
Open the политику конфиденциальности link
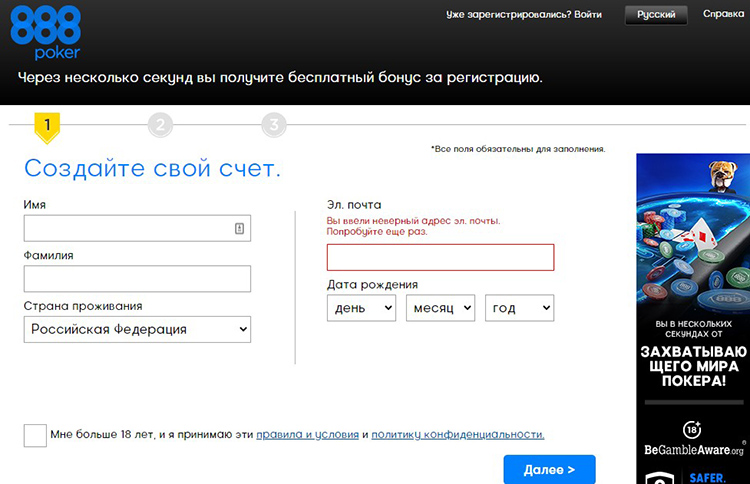[x=457, y=435]
